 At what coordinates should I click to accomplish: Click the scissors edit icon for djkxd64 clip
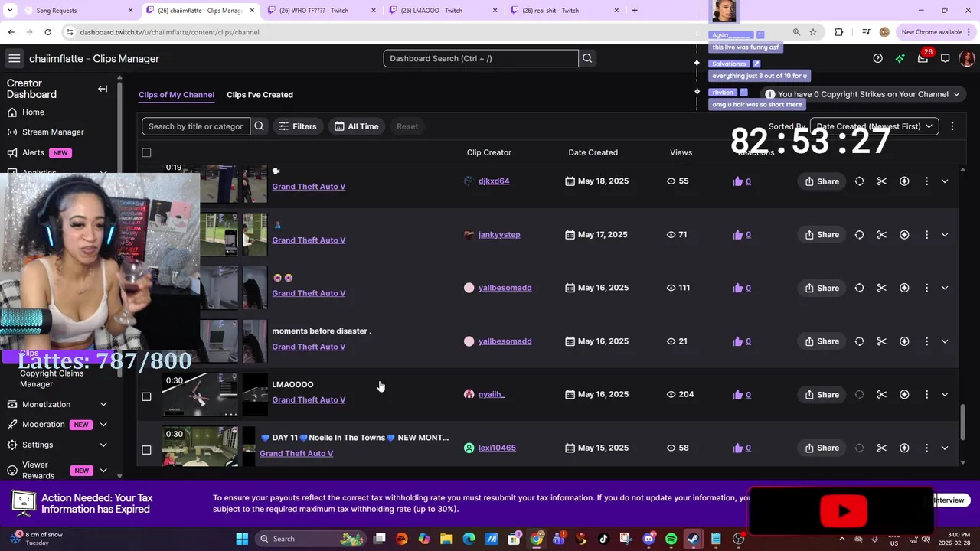[881, 181]
